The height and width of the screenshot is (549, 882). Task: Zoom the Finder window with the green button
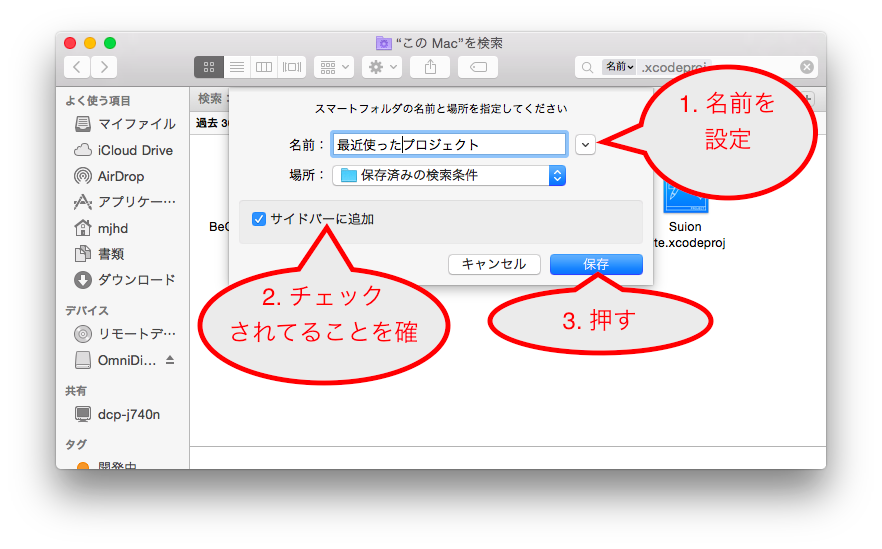tap(110, 43)
